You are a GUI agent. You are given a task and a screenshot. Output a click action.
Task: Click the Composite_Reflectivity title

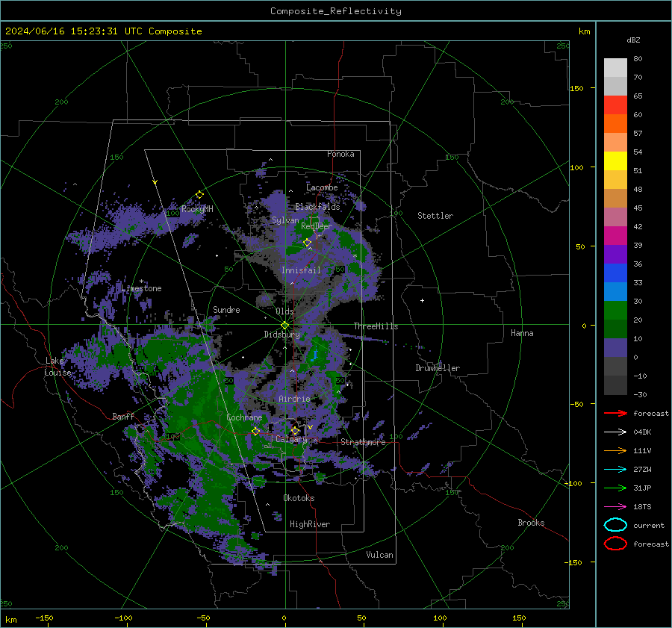[336, 11]
